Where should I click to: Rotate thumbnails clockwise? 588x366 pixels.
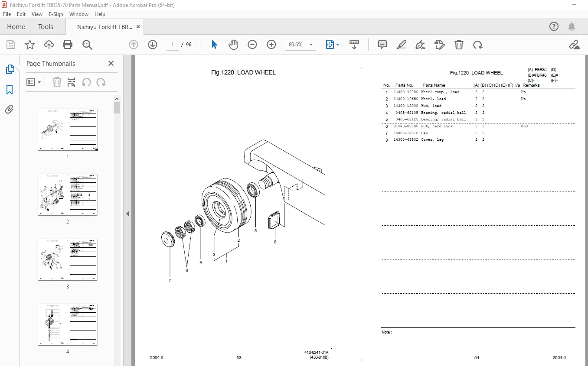click(x=101, y=82)
